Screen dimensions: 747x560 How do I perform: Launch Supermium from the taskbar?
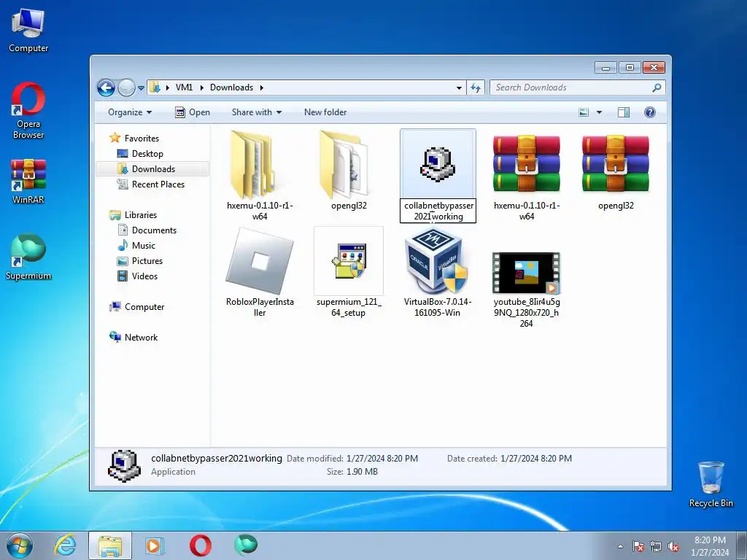[245, 545]
